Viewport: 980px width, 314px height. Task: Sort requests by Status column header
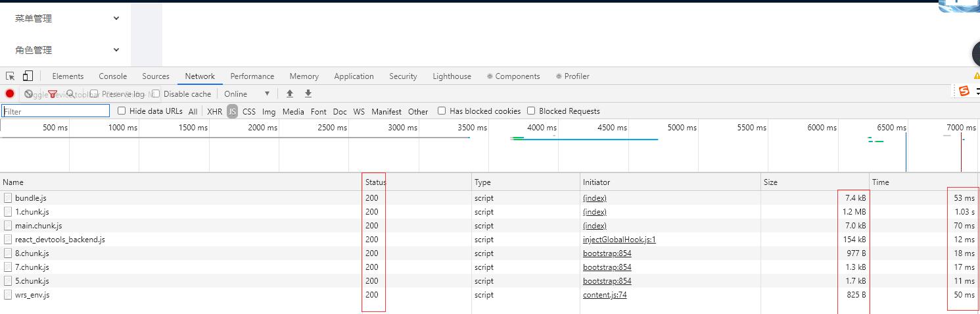point(416,182)
